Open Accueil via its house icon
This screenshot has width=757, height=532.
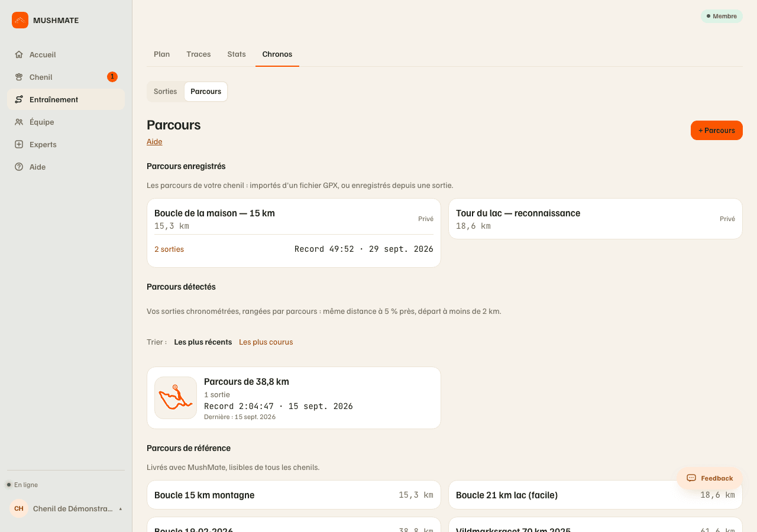click(x=19, y=54)
